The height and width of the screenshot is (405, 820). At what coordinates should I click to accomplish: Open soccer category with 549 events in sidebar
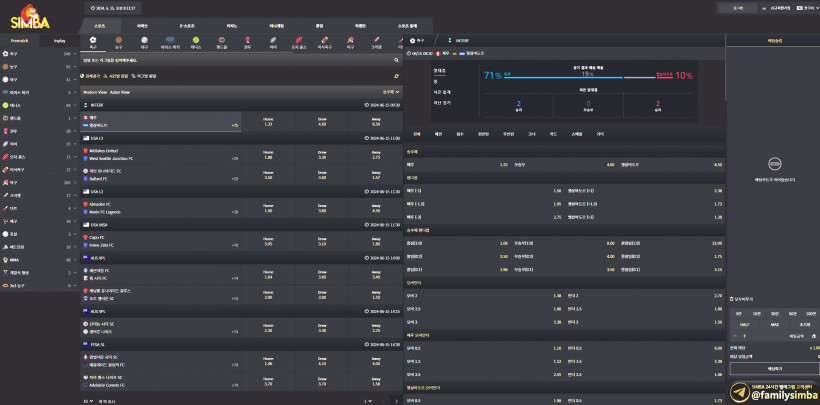pos(39,53)
